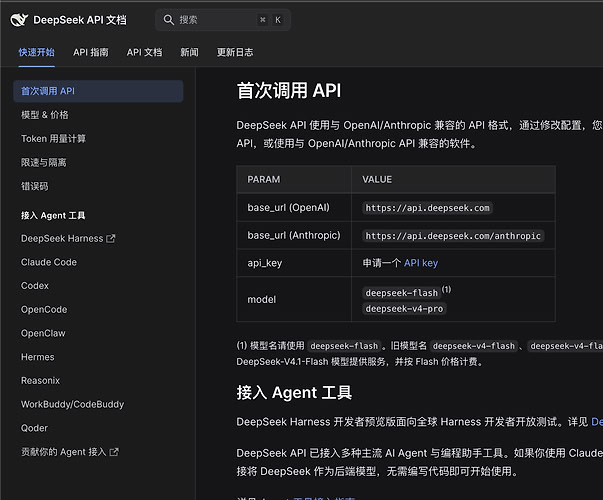
Task: Click the model parameter cell
Action: [294, 299]
